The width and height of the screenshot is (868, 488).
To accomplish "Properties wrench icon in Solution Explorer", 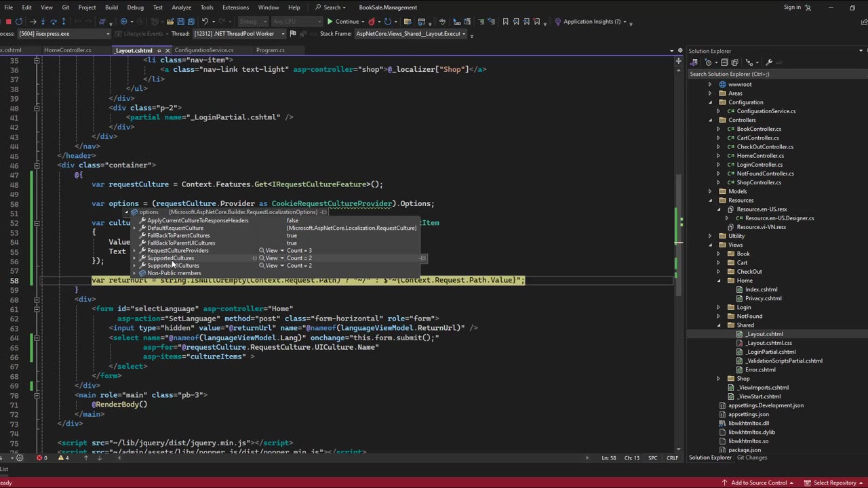I will coord(769,62).
